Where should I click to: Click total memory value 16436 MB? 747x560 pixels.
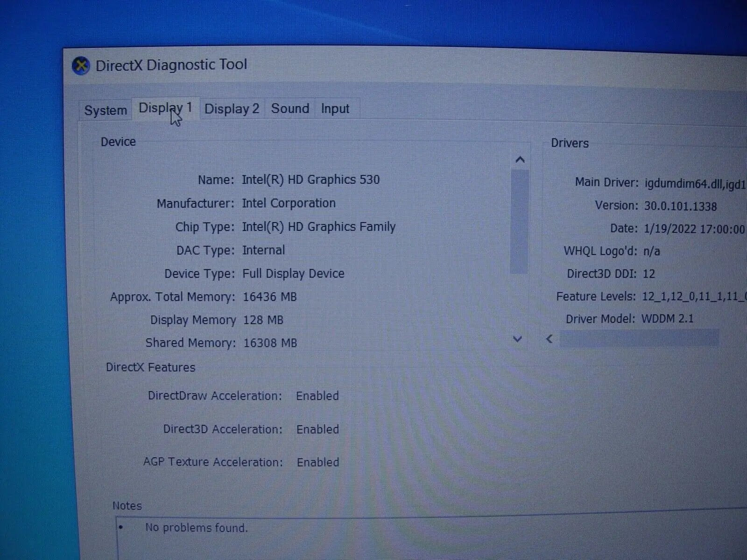270,297
